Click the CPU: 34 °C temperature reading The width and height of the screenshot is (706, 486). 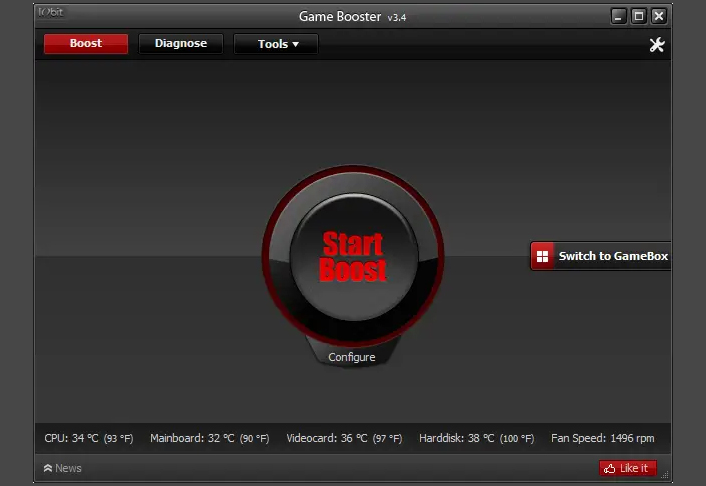[x=89, y=438]
